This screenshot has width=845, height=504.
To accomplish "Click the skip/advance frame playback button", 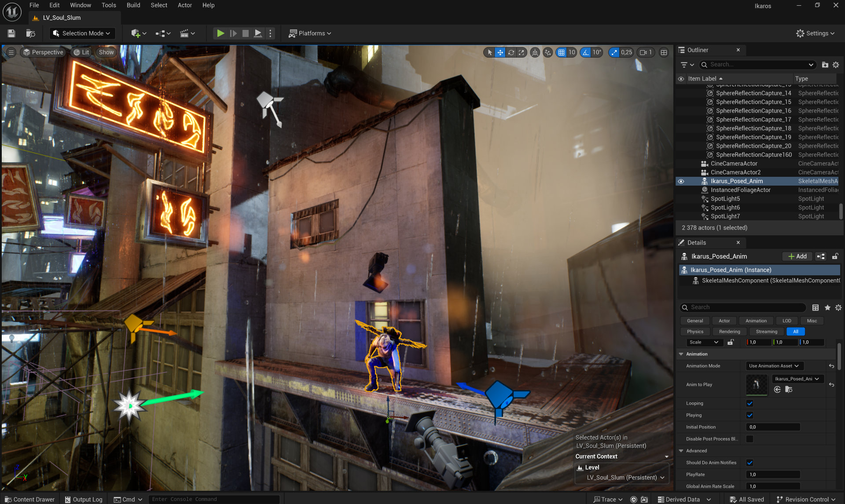I will [x=233, y=33].
